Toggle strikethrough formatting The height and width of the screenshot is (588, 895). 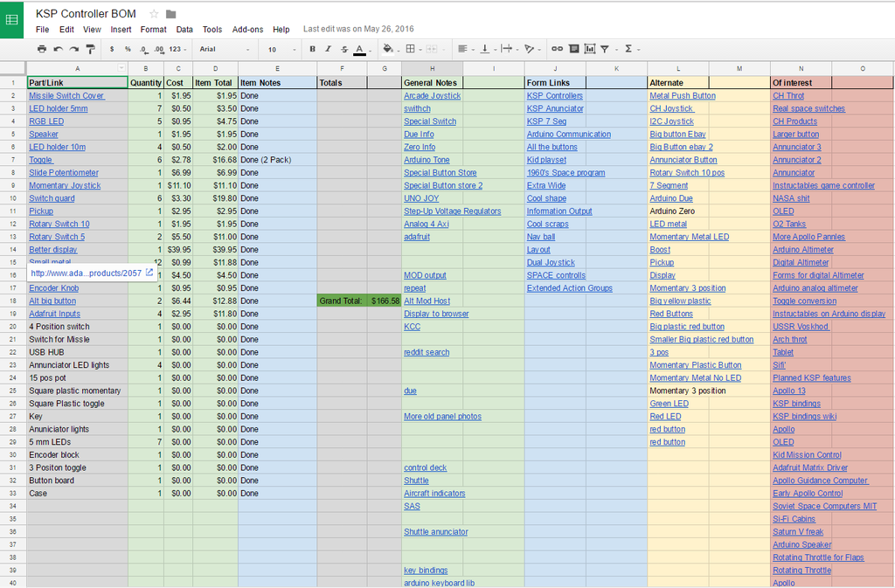[x=343, y=49]
